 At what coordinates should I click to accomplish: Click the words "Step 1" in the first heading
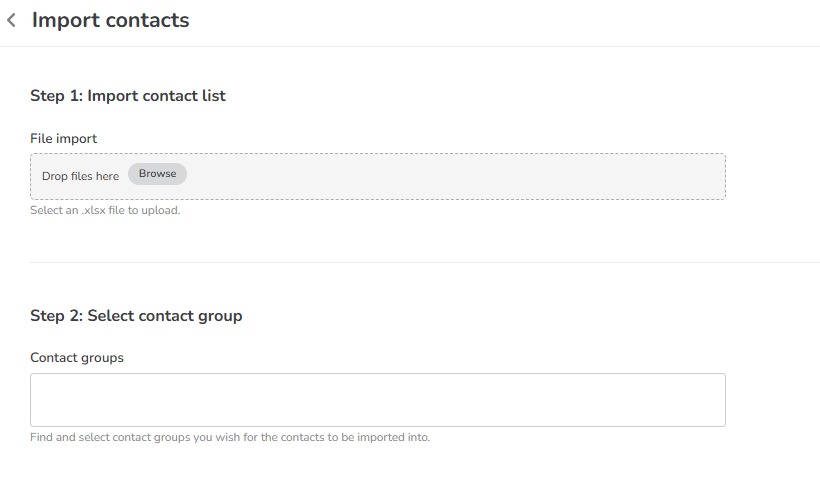point(55,96)
